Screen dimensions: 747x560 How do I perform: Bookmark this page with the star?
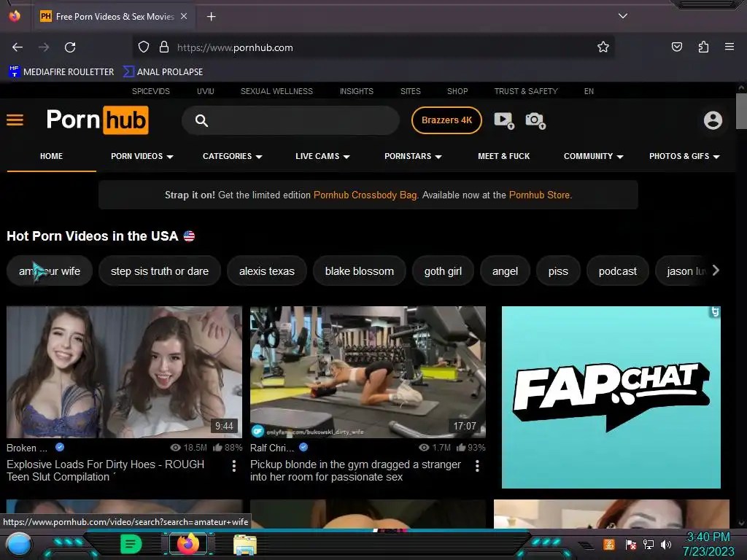coord(603,47)
